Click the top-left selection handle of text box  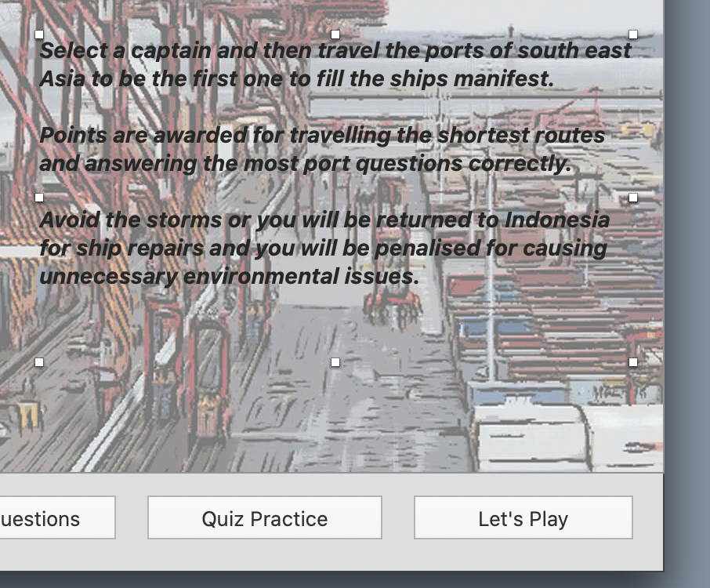point(39,34)
